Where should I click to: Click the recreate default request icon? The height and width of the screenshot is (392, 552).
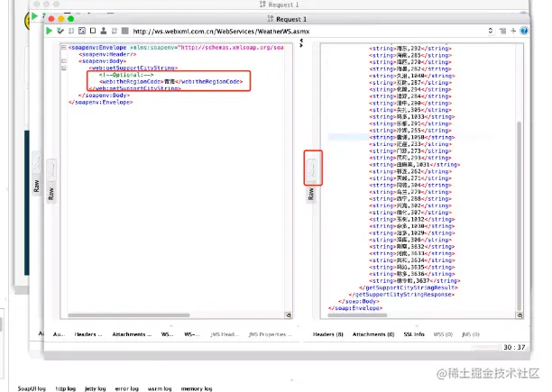coord(82,31)
